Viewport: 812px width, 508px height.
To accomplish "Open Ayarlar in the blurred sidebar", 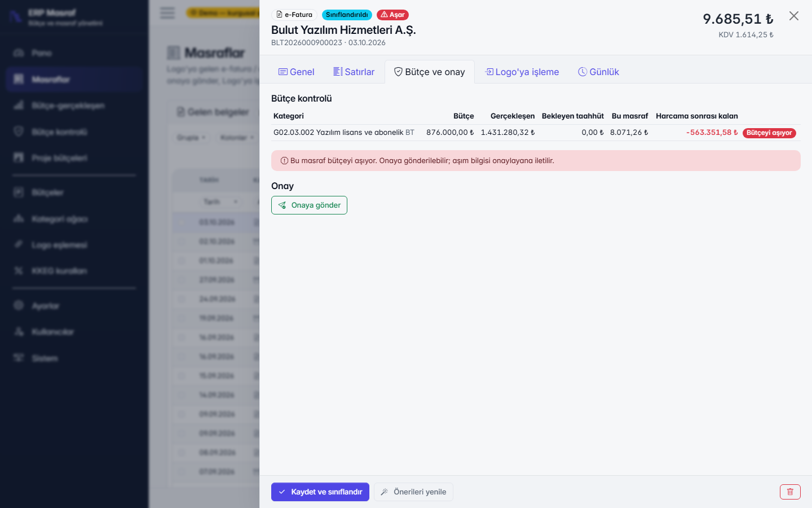I will tap(74, 306).
